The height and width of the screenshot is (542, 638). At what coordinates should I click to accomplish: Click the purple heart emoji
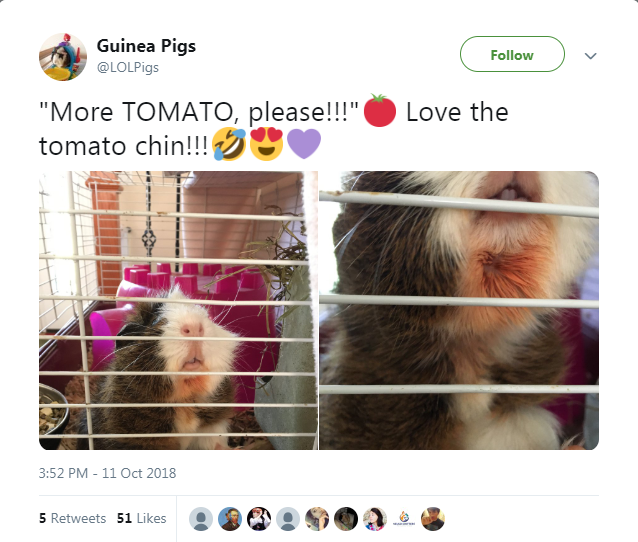coord(304,144)
